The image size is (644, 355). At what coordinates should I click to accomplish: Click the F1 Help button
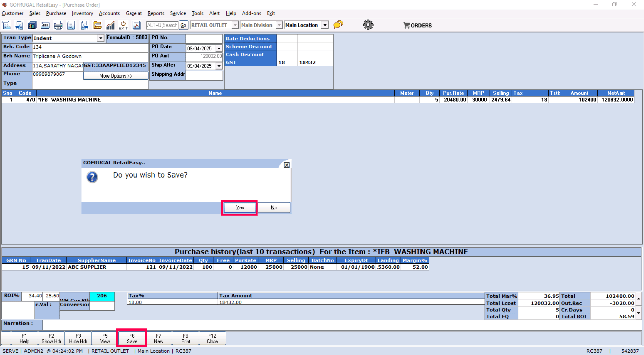pyautogui.click(x=24, y=338)
